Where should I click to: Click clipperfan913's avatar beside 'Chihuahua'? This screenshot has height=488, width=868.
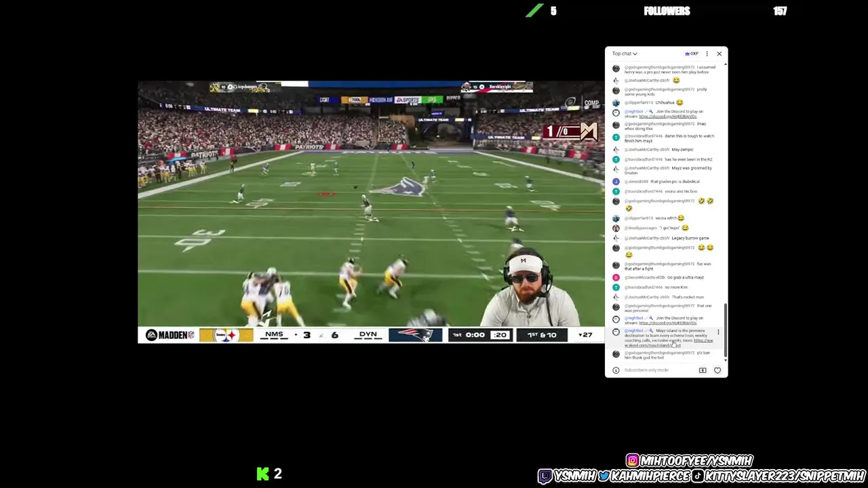(616, 102)
